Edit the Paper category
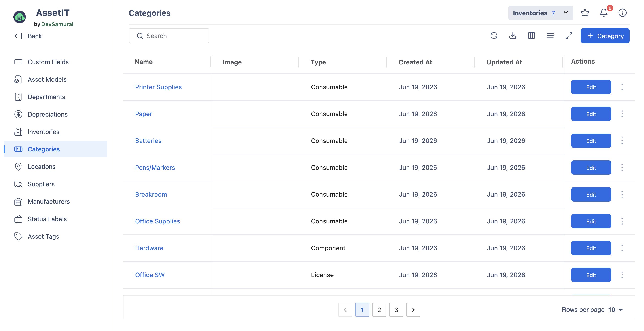This screenshot has width=644, height=331. point(591,114)
